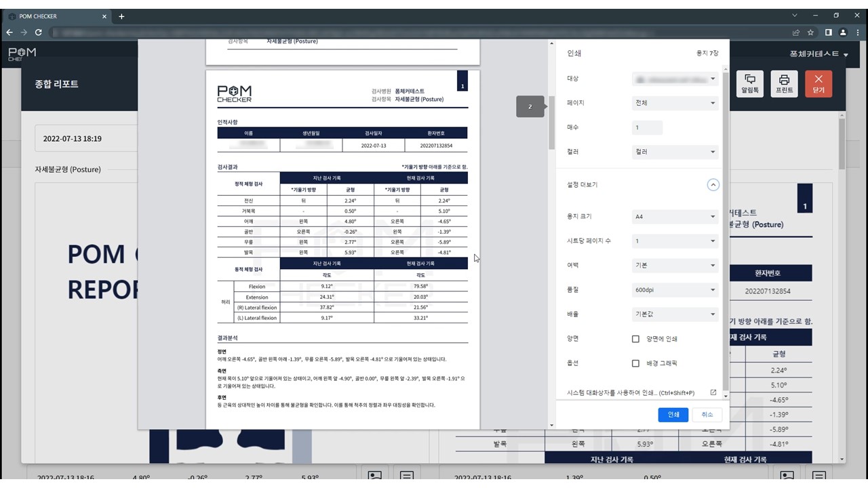Open the Chrome three-dot menu
Viewport: 868px width, 488px height.
click(858, 32)
